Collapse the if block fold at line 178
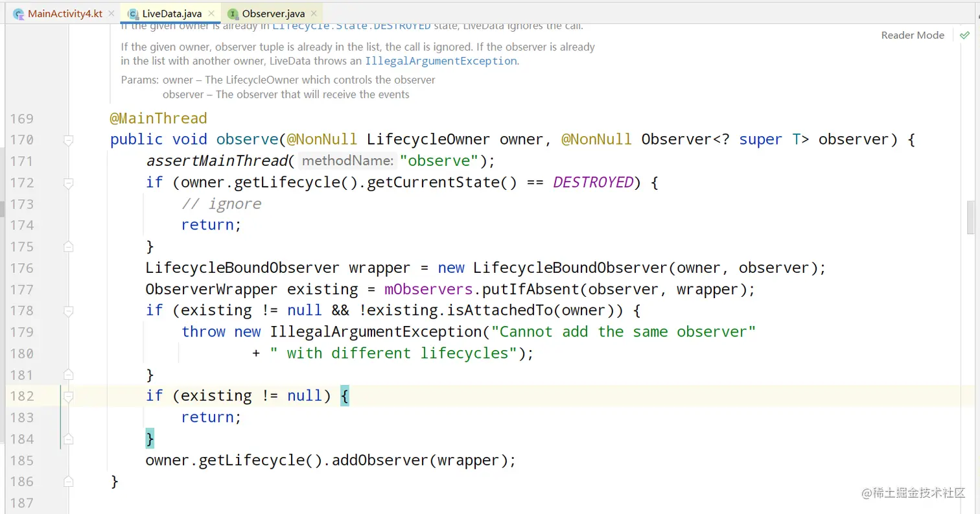Screen dimensions: 980x514 [68, 310]
